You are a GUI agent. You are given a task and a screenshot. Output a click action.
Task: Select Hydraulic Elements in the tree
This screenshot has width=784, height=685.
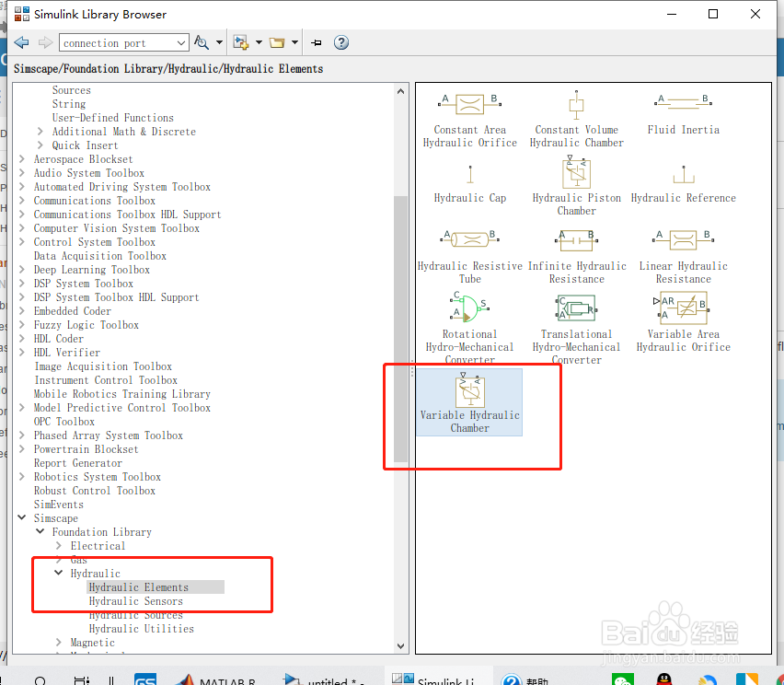pyautogui.click(x=139, y=586)
